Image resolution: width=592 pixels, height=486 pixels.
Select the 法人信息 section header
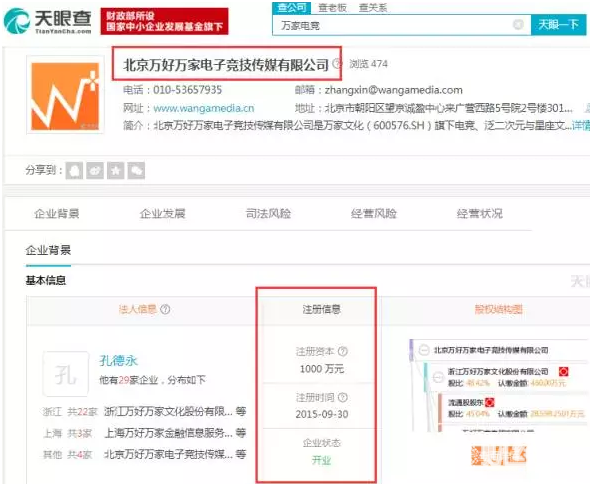click(x=138, y=309)
